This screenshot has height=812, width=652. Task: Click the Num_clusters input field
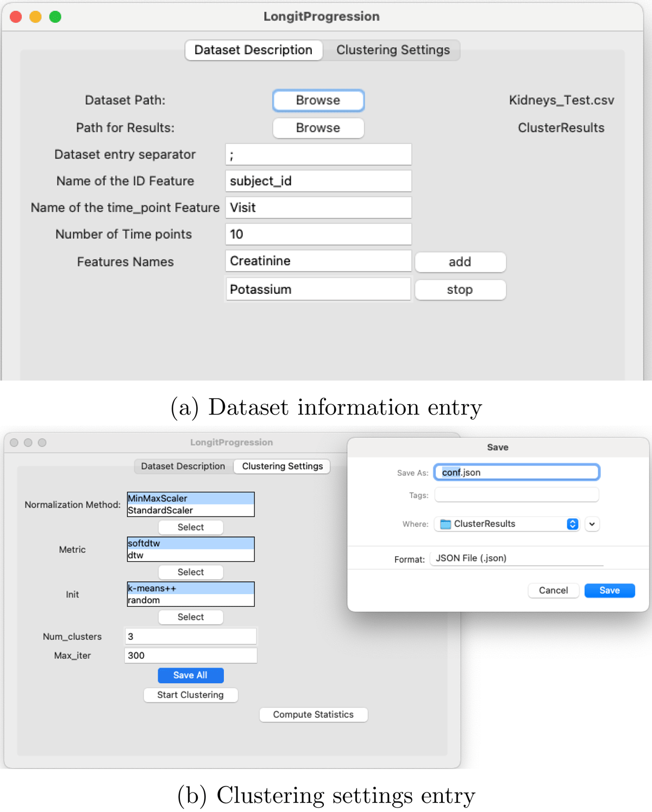click(x=190, y=637)
